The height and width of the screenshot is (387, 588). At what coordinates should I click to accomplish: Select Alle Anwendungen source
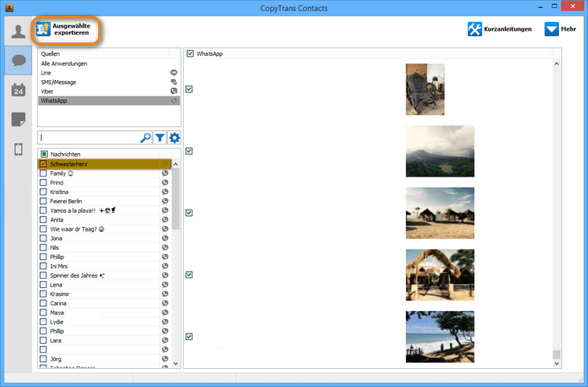click(x=109, y=64)
